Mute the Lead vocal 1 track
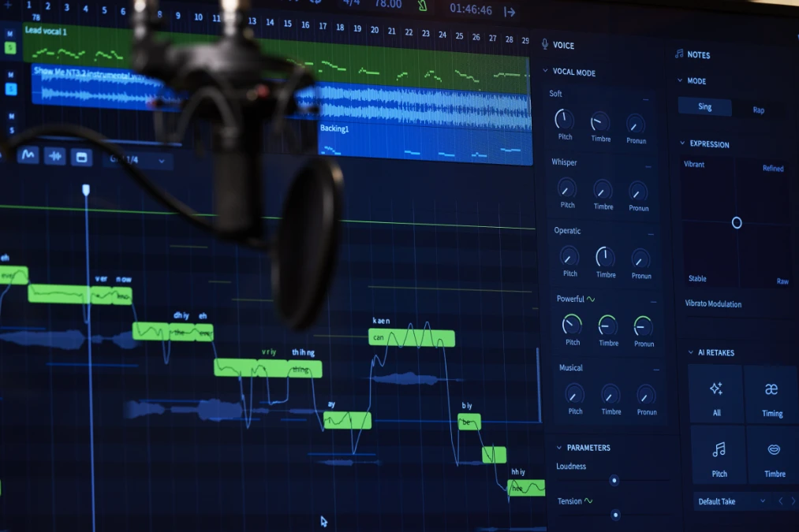The width and height of the screenshot is (799, 532). (11, 34)
